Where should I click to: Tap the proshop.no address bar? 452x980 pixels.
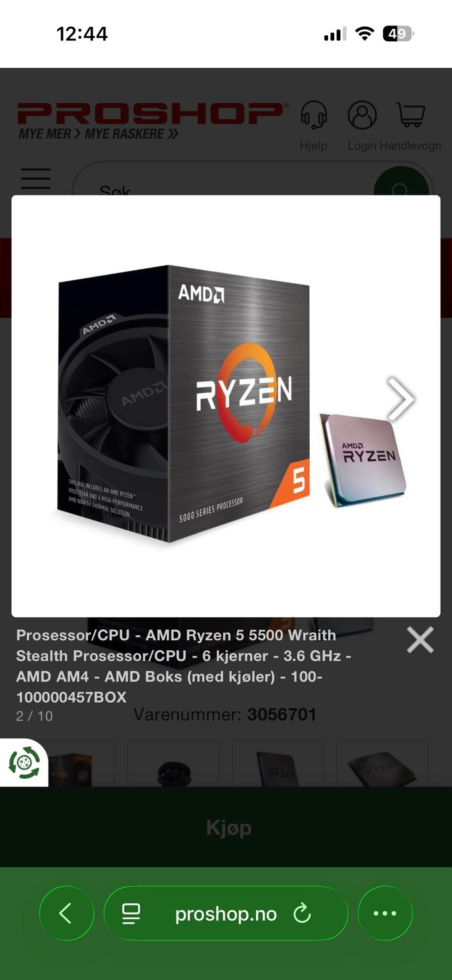[x=226, y=913]
